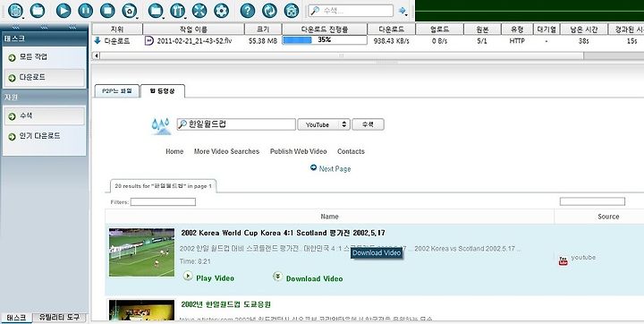
Task: Open help question mark icon
Action: 247,10
